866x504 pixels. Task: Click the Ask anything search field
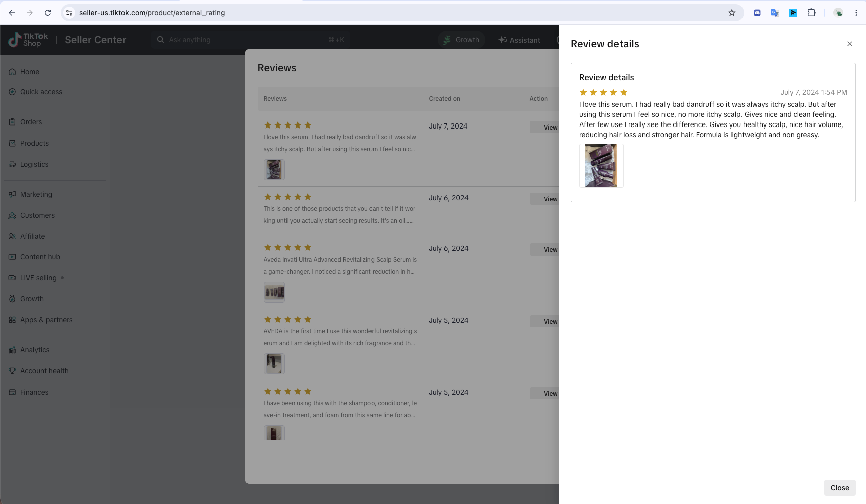(250, 40)
